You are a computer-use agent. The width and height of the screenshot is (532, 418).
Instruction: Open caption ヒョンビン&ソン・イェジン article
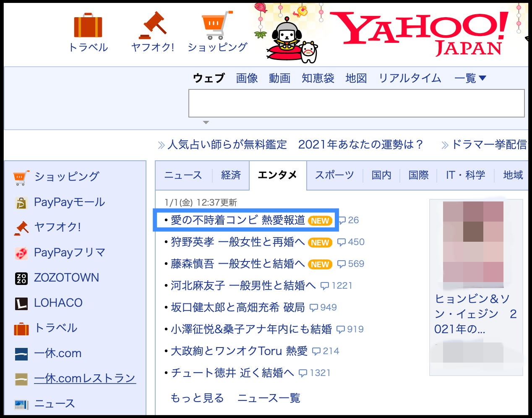point(476,314)
